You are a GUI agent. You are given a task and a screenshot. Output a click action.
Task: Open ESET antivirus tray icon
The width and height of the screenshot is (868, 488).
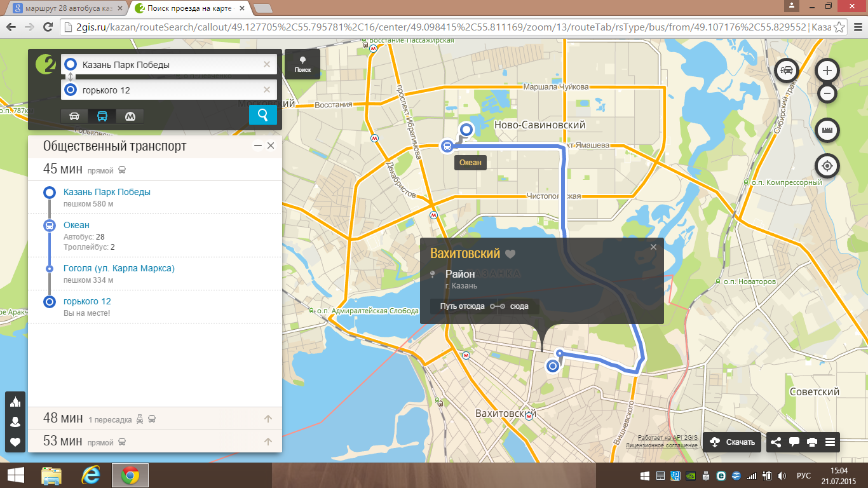[x=721, y=475]
